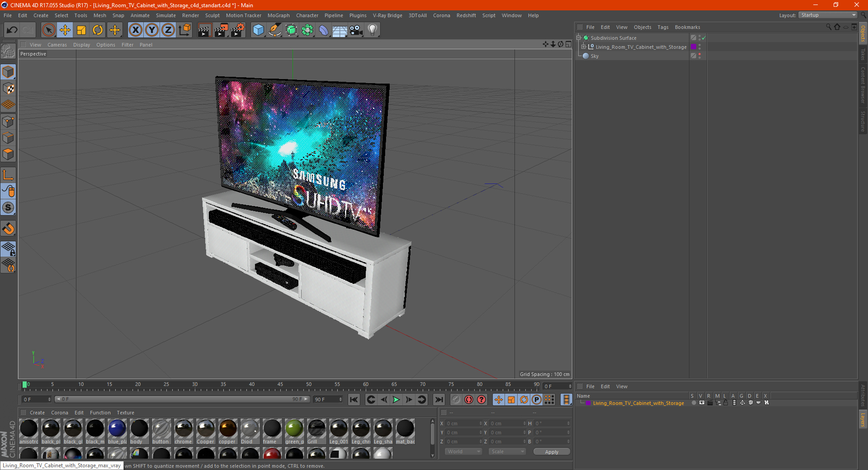Switch to Texture mode checkerboard icon

[8, 89]
